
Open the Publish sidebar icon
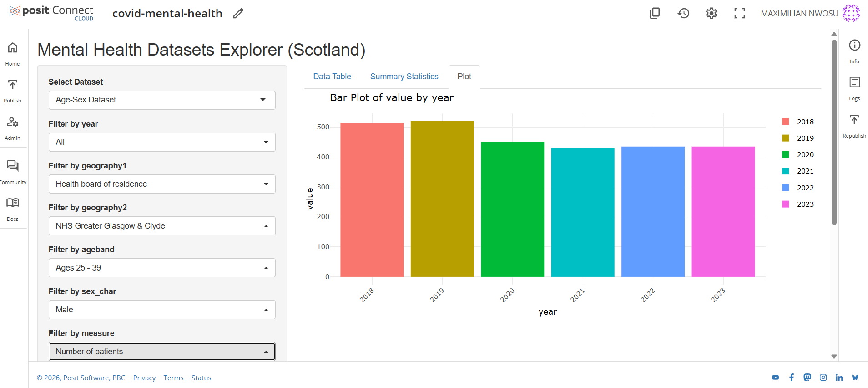click(13, 85)
